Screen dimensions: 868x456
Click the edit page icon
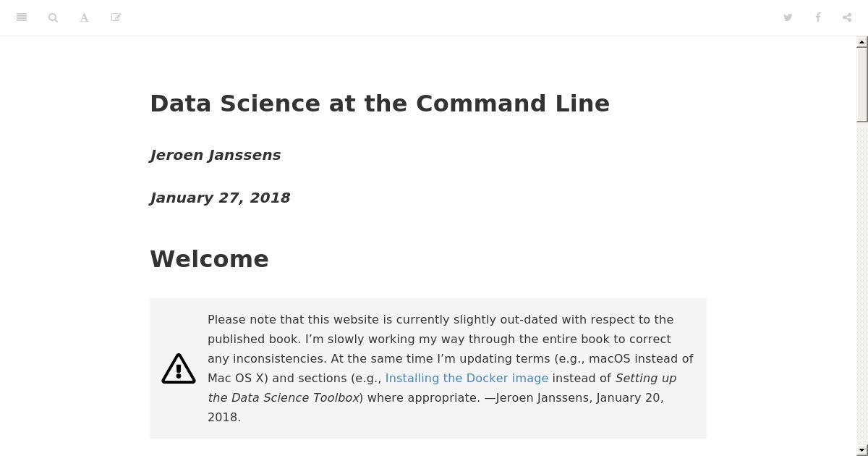pyautogui.click(x=116, y=17)
